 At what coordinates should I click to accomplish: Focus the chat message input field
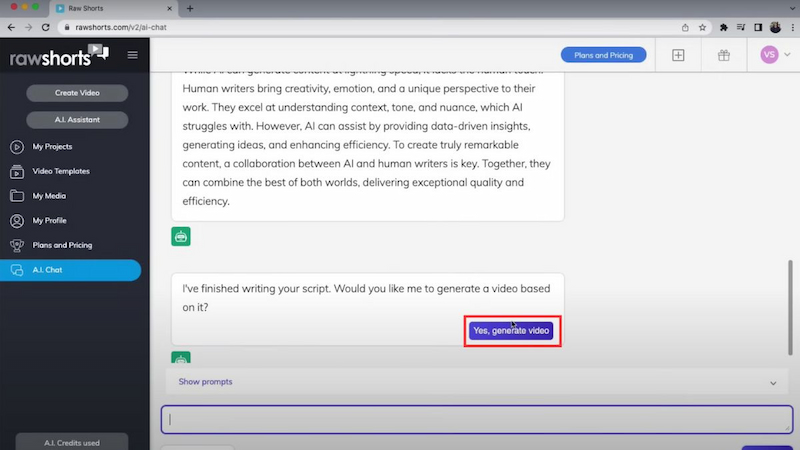click(x=477, y=419)
